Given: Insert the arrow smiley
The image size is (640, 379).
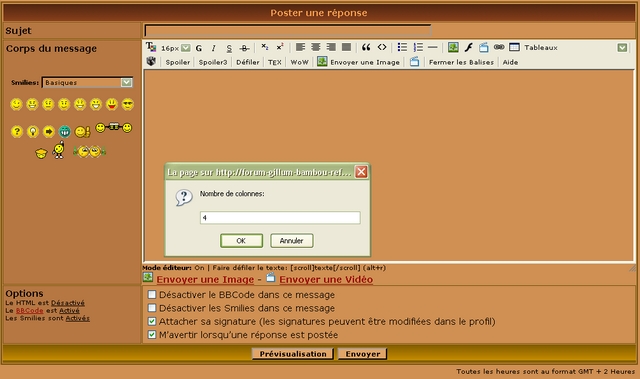Looking at the screenshot, I should (x=49, y=131).
